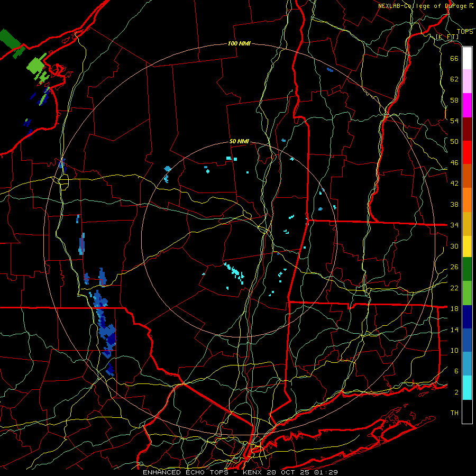
Task: Click the '[K FT]' units label
Action: (x=447, y=37)
